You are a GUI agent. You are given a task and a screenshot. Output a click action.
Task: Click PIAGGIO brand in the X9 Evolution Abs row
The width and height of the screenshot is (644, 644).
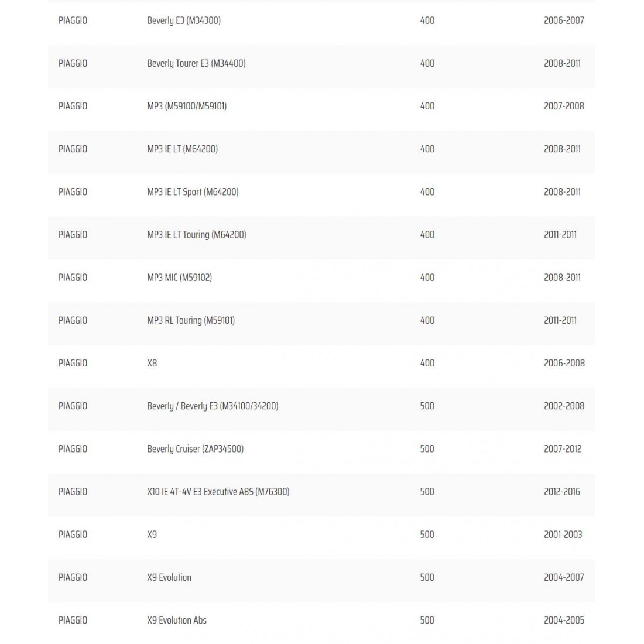click(73, 620)
